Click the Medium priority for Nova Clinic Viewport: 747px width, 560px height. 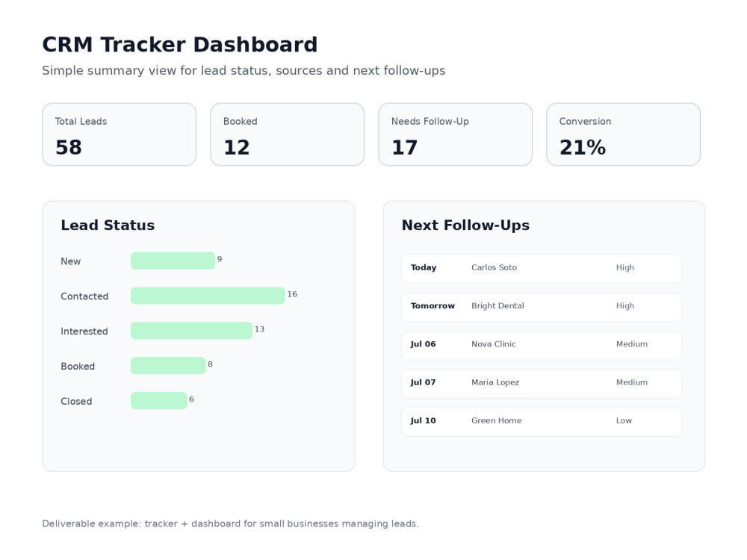(632, 343)
